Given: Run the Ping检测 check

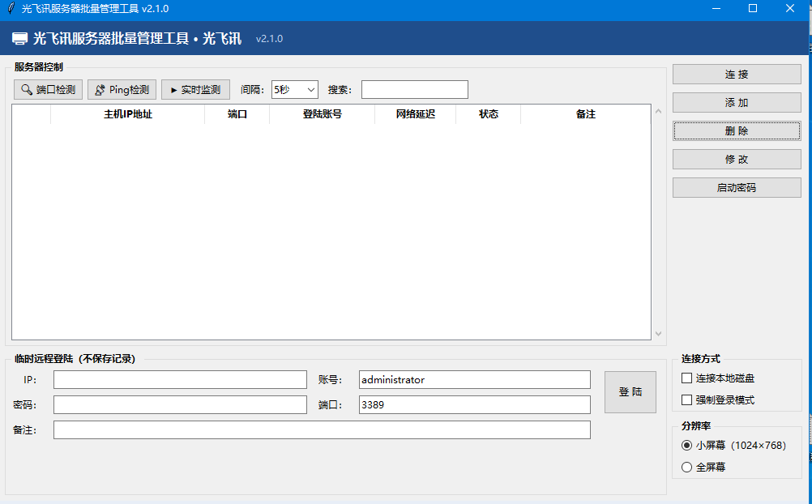Looking at the screenshot, I should pos(122,90).
